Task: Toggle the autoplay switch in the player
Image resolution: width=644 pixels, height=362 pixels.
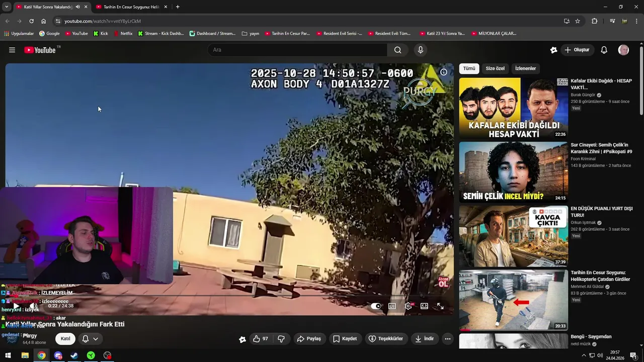Action: [x=376, y=306]
